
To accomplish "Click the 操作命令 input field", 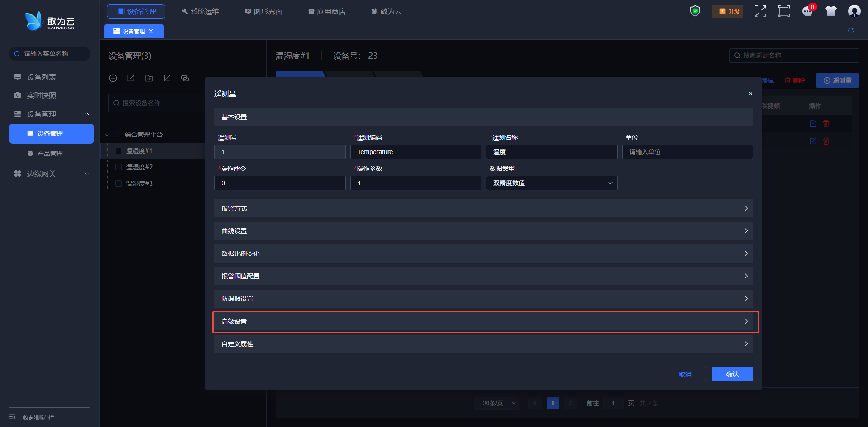I will [x=280, y=183].
